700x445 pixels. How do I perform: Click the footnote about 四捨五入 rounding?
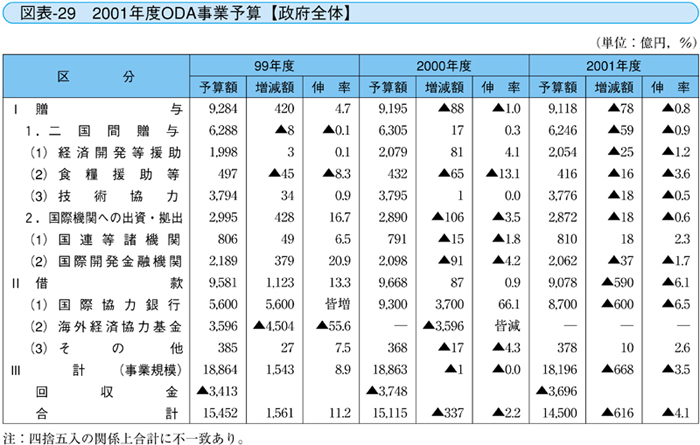click(x=122, y=436)
